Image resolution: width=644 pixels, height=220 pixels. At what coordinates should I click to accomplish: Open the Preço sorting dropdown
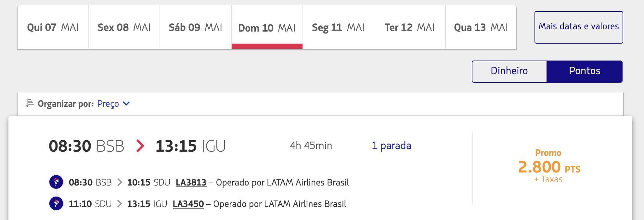113,104
